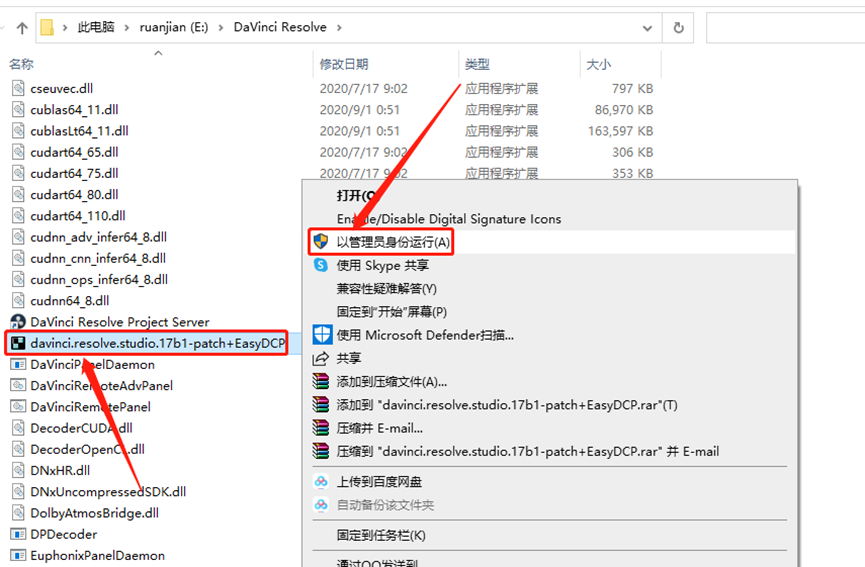The width and height of the screenshot is (865, 567).
Task: Click the admin shield icon for 以管理员身份运行
Action: click(321, 242)
